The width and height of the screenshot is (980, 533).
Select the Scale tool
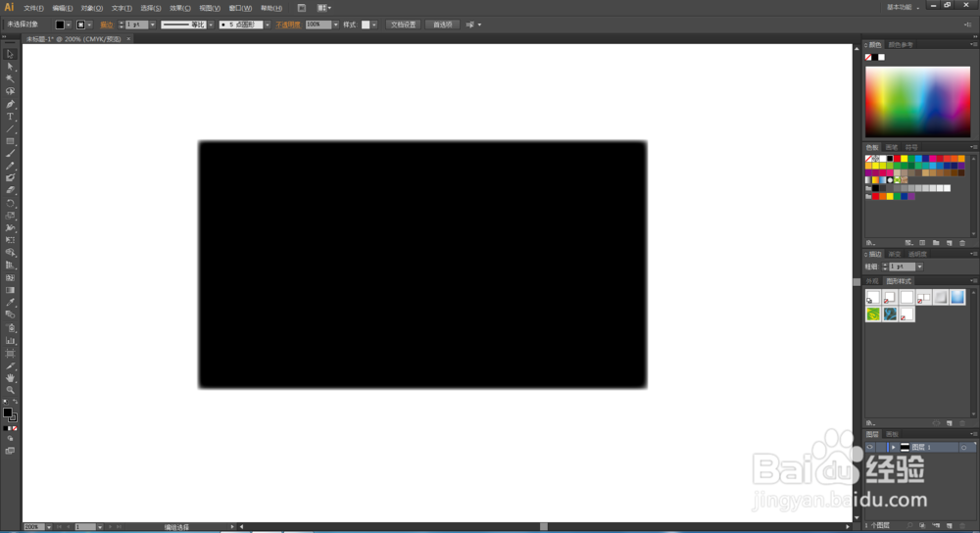click(10, 216)
